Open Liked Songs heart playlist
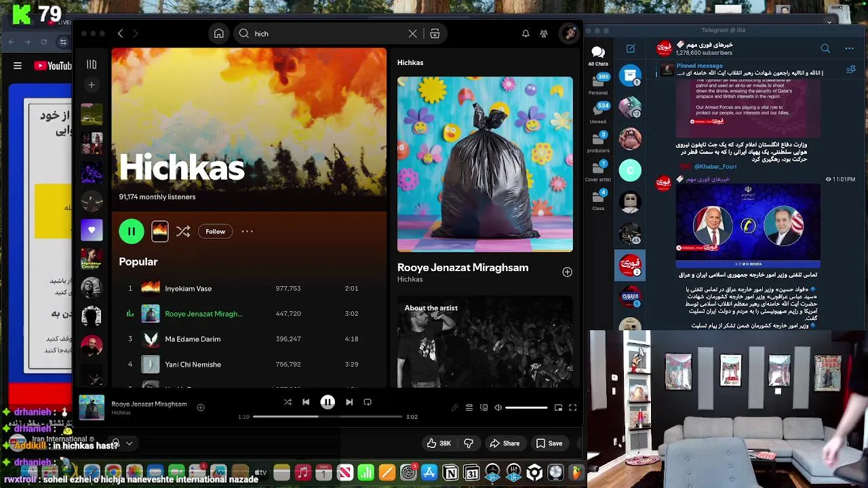Viewport: 868px width, 488px height. click(x=92, y=230)
